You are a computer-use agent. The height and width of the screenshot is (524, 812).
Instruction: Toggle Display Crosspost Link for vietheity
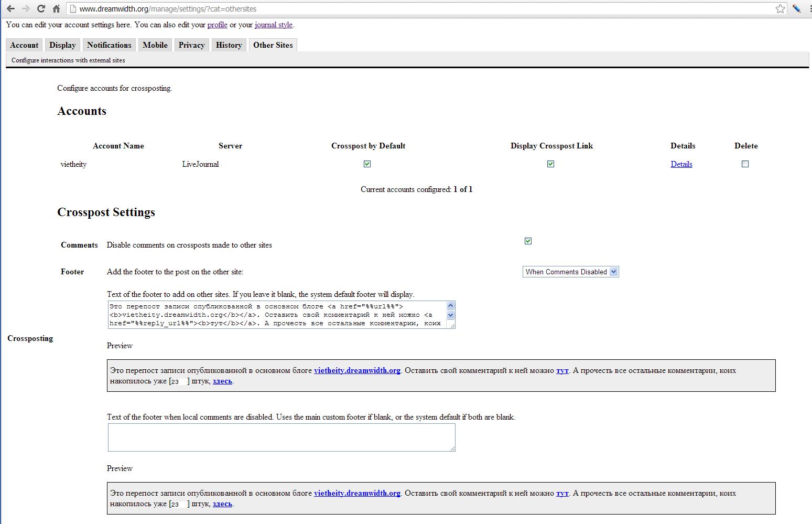click(x=551, y=164)
